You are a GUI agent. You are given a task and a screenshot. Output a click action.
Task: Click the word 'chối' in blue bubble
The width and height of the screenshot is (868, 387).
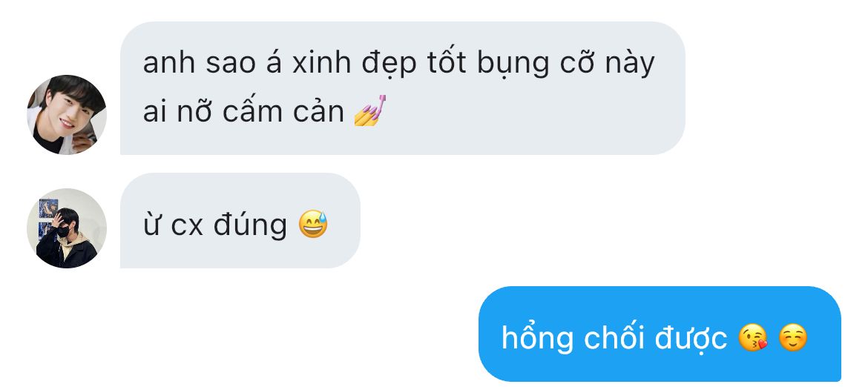pos(614,337)
